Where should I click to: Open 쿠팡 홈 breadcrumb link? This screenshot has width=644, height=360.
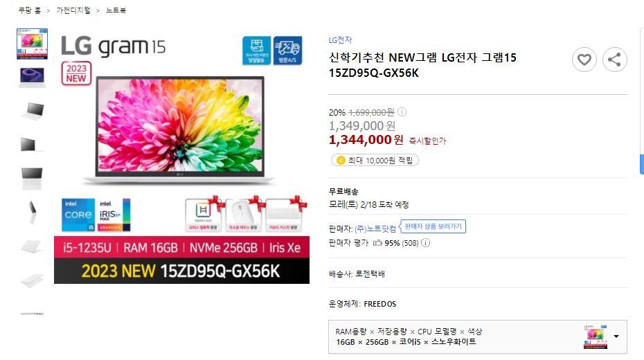click(29, 10)
